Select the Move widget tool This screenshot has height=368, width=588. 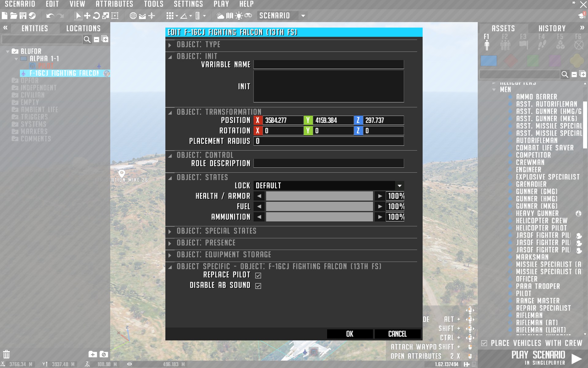pyautogui.click(x=87, y=16)
